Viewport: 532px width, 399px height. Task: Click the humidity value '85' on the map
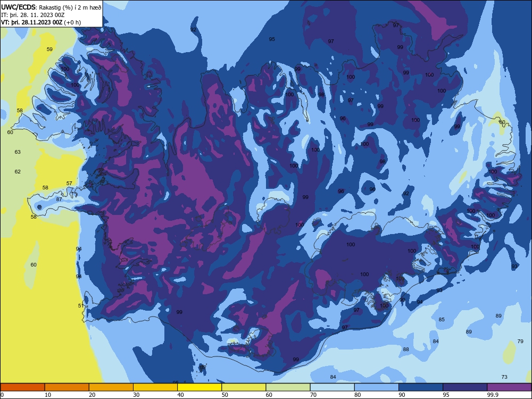pyautogui.click(x=442, y=320)
